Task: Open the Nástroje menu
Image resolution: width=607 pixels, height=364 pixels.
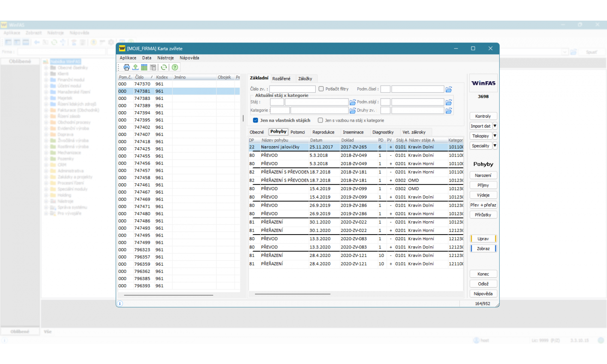Action: 166,58
